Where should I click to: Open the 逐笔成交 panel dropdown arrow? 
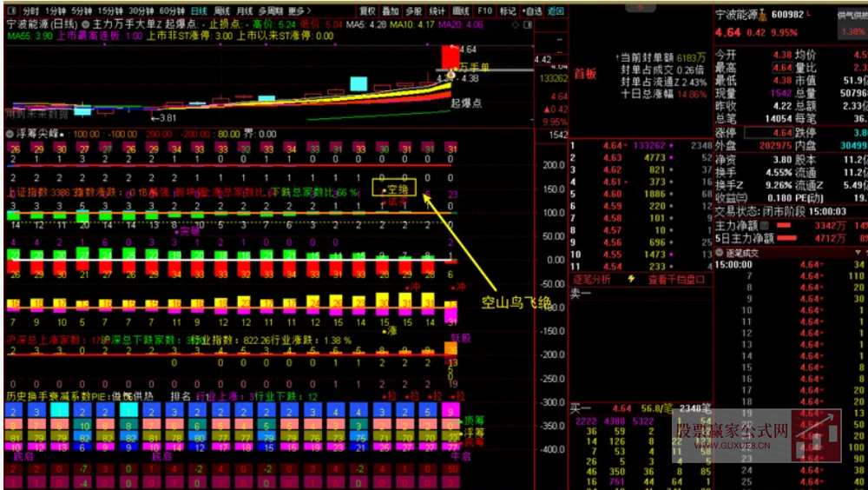[859, 253]
